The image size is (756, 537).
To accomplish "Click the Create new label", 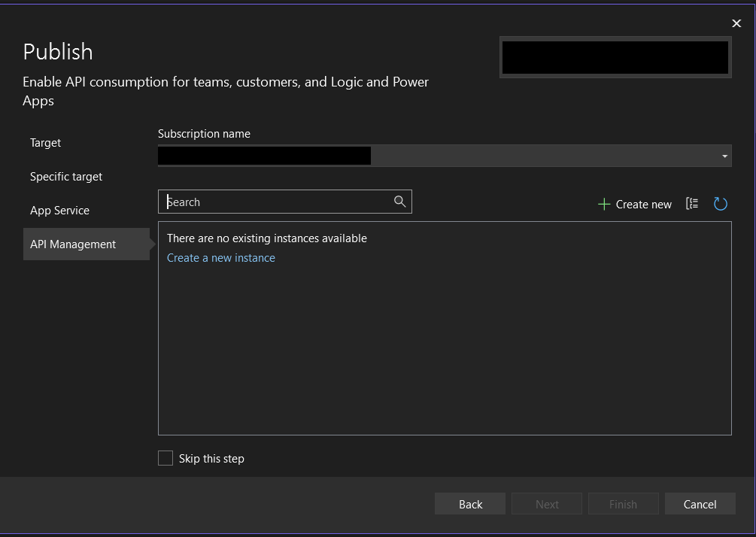I will tap(643, 204).
